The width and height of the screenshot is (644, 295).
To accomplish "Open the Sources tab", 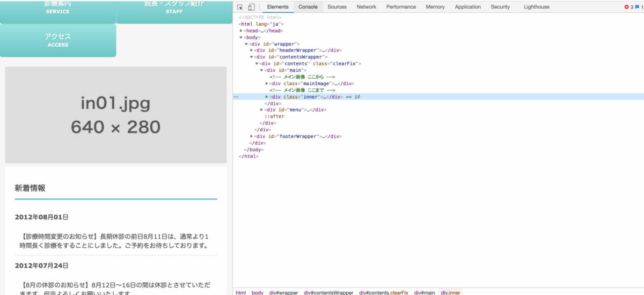I will (x=337, y=7).
